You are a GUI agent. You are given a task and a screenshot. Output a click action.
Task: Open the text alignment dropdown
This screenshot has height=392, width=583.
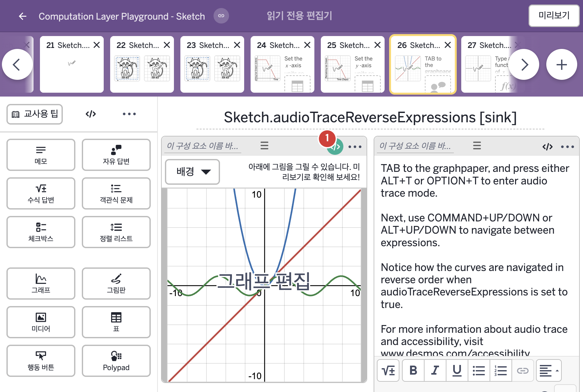(x=549, y=370)
